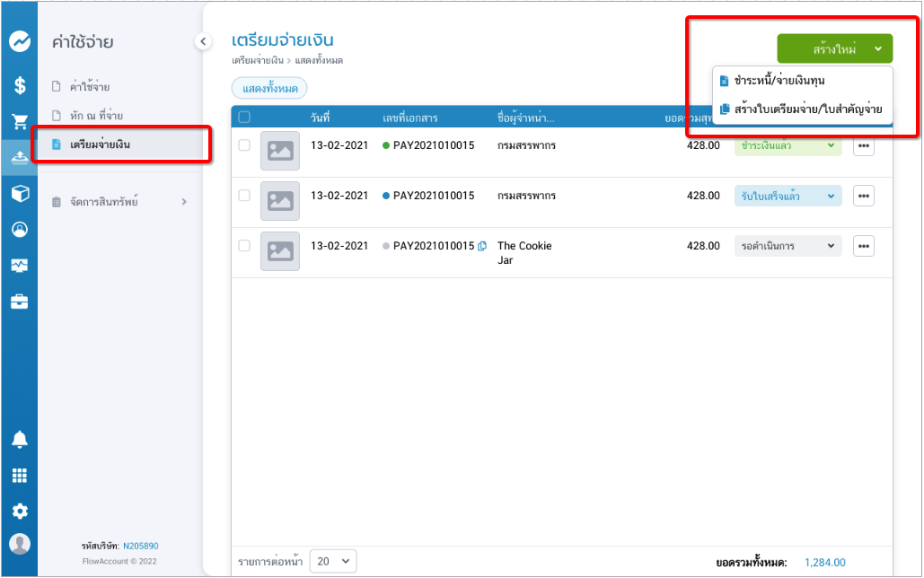Click the box products icon in sidebar
The height and width of the screenshot is (578, 924).
(19, 193)
